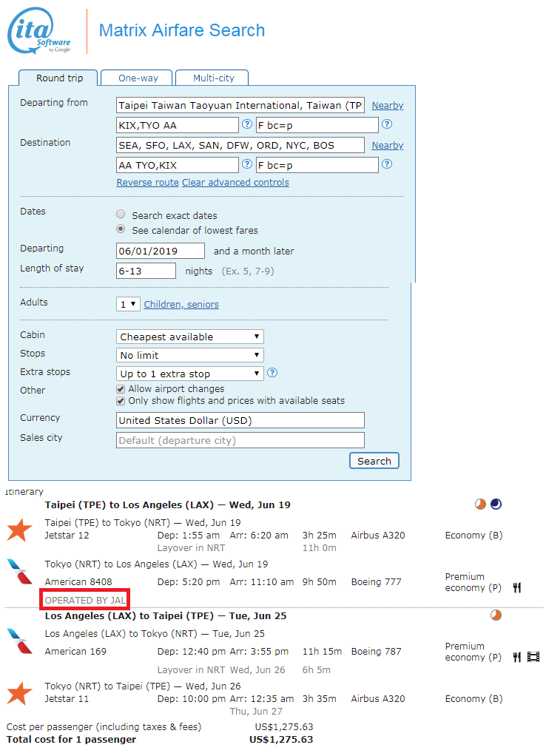The height and width of the screenshot is (756, 546).
Task: Click in-flight movie icon on American 169
Action: (533, 657)
